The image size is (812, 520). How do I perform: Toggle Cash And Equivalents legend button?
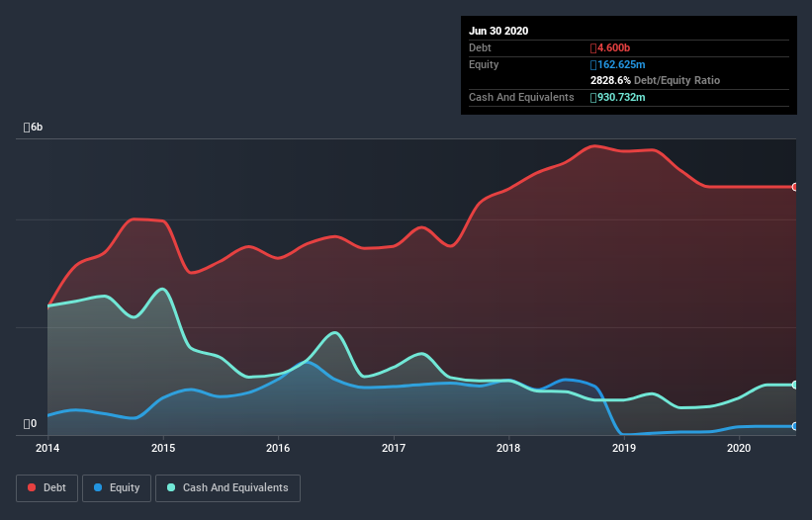pos(227,488)
